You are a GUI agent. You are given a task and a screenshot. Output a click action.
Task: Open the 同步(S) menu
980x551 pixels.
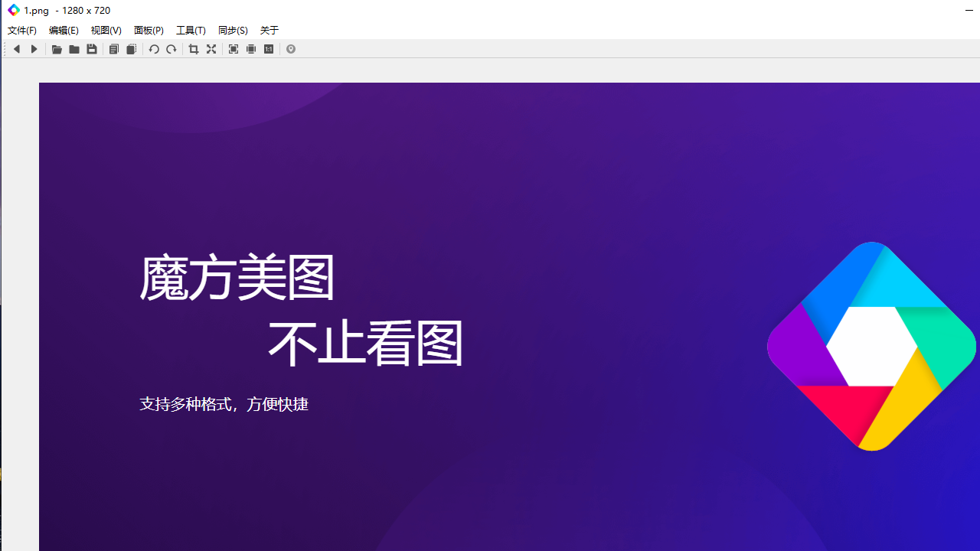click(x=233, y=30)
